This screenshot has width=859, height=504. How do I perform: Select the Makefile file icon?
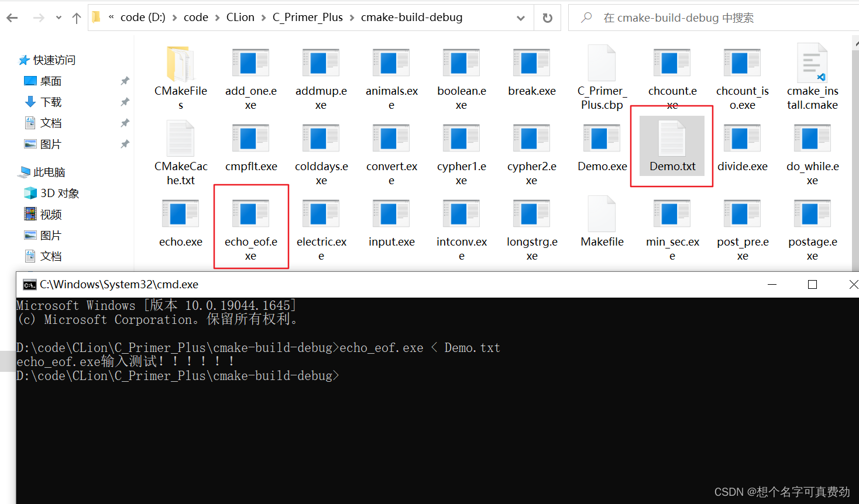point(602,214)
